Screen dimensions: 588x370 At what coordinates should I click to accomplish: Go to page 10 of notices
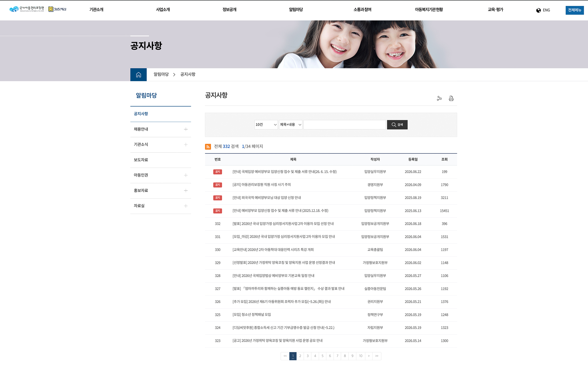tap(361, 356)
